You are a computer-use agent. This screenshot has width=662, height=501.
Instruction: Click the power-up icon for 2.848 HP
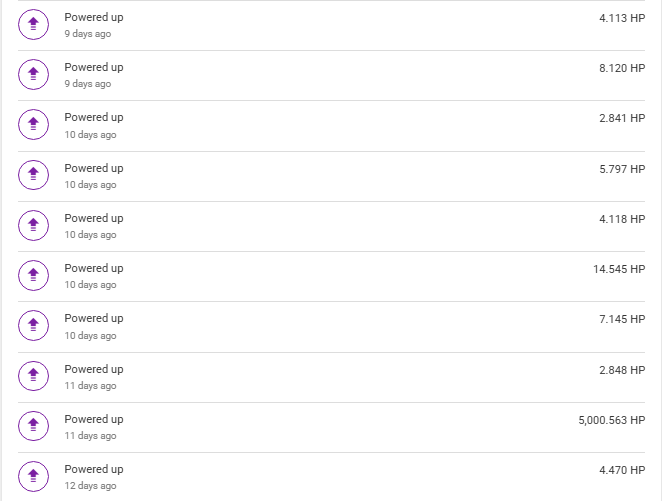tap(33, 376)
